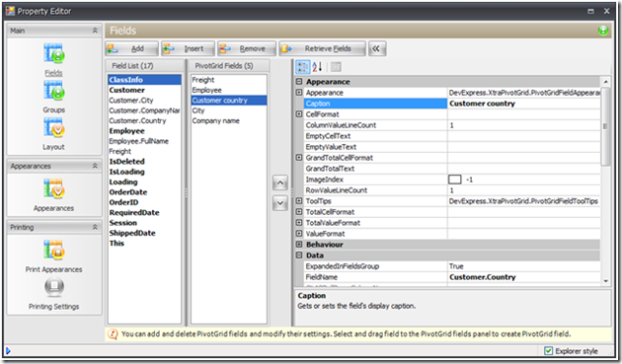Viewport: 622px width, 364px height.
Task: Select IsDeleted in the Field List
Action: tap(144, 162)
